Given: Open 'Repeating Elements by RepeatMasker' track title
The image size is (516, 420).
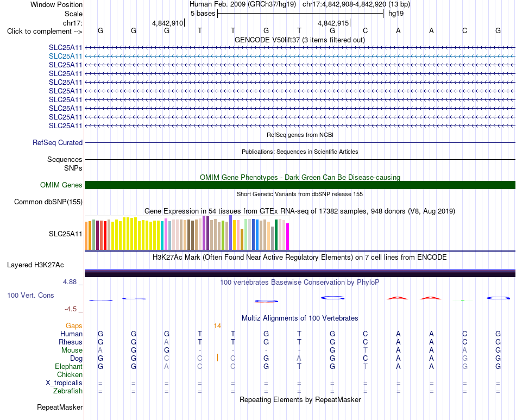Looking at the screenshot, I should pyautogui.click(x=300, y=399).
